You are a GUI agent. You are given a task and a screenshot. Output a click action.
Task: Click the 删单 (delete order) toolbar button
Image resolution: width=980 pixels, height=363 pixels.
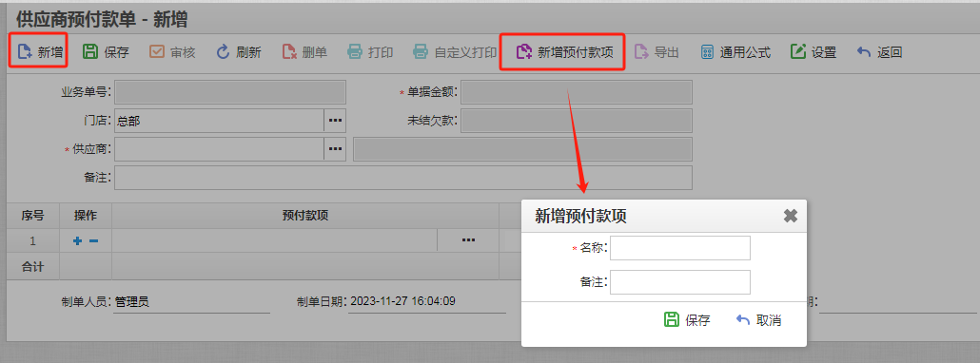[x=305, y=52]
